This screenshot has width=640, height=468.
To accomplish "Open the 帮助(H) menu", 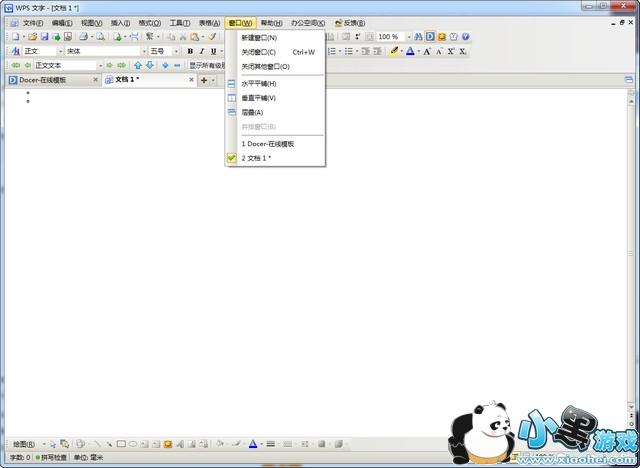I will click(271, 22).
